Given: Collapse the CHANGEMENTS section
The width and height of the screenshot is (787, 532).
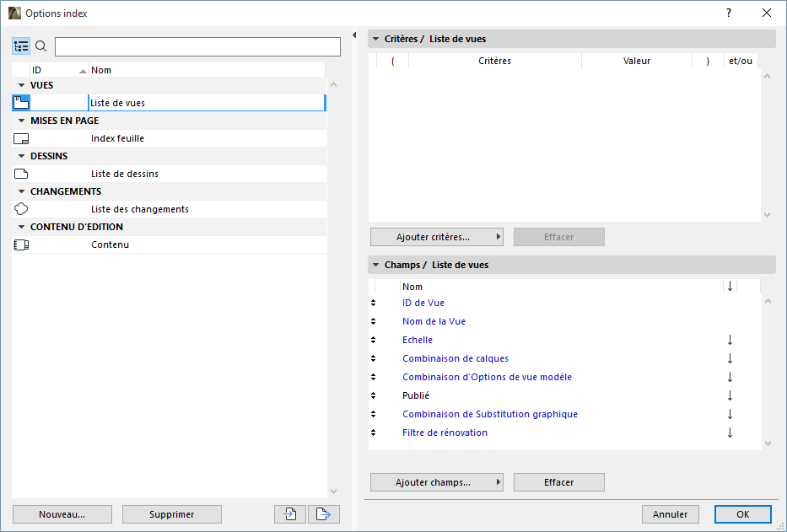Looking at the screenshot, I should pyautogui.click(x=20, y=191).
